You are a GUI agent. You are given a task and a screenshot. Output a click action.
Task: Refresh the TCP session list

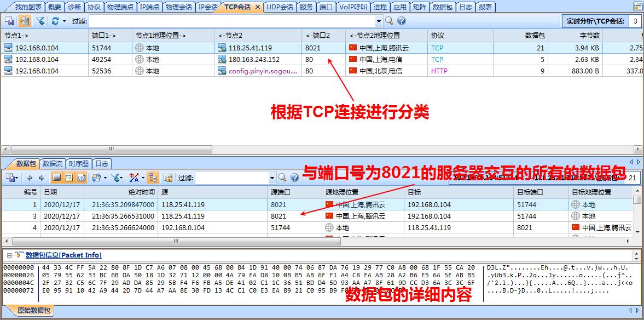click(55, 20)
